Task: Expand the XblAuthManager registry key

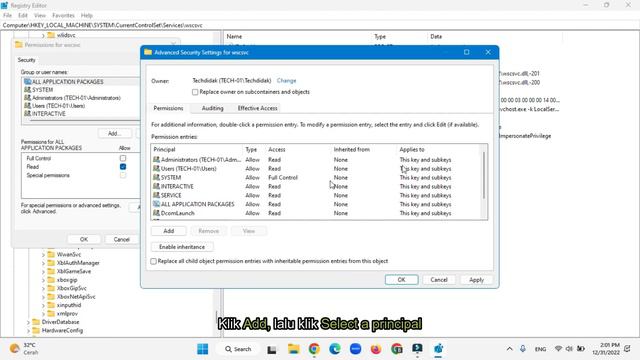Action: [x=43, y=263]
